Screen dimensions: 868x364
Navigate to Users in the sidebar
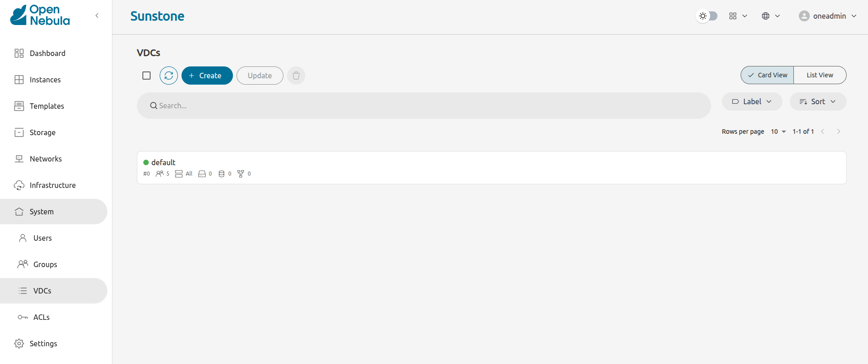(x=42, y=238)
